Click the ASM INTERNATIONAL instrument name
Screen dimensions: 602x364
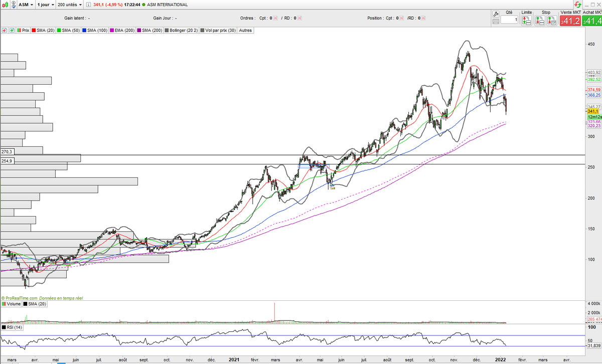(168, 5)
